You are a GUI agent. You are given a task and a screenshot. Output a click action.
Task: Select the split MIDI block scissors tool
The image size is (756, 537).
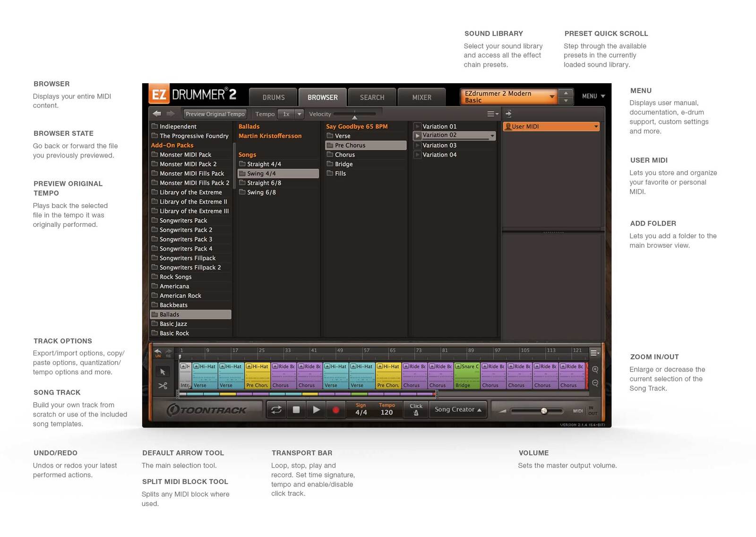coord(163,386)
